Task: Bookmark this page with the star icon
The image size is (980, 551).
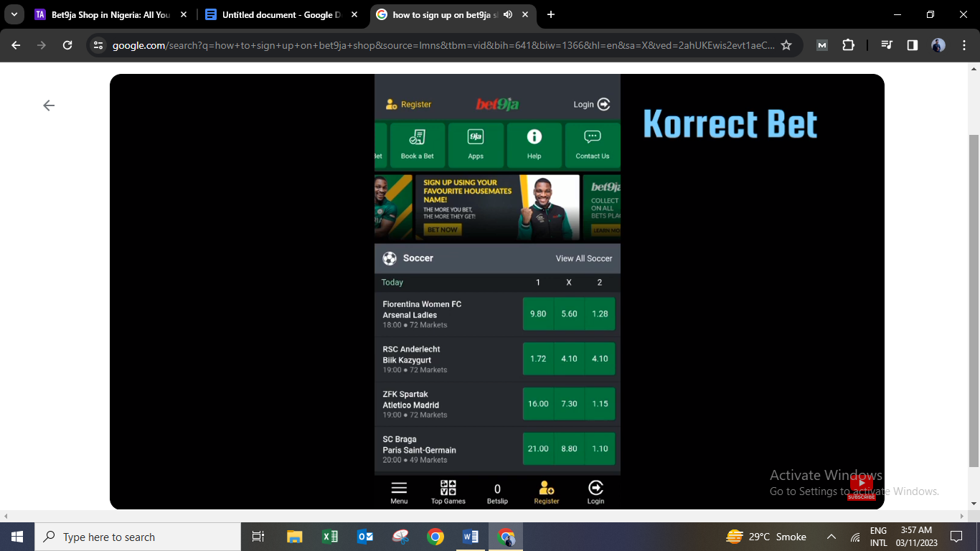Action: [786, 45]
